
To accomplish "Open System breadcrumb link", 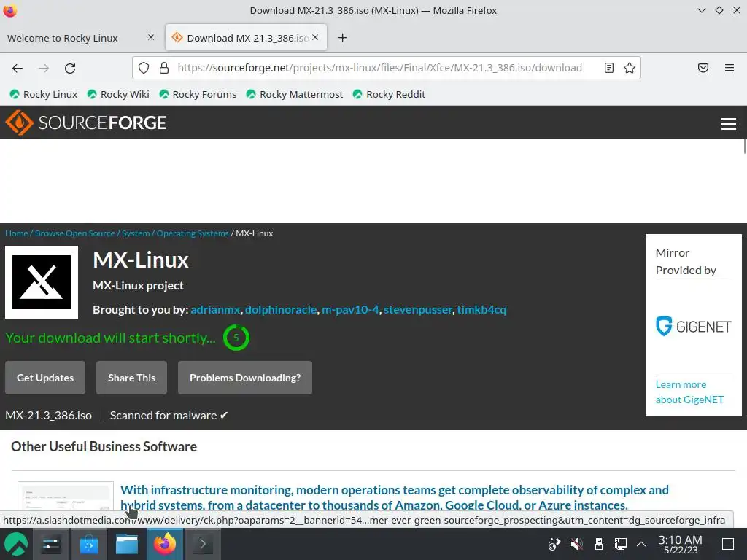I will pos(136,233).
